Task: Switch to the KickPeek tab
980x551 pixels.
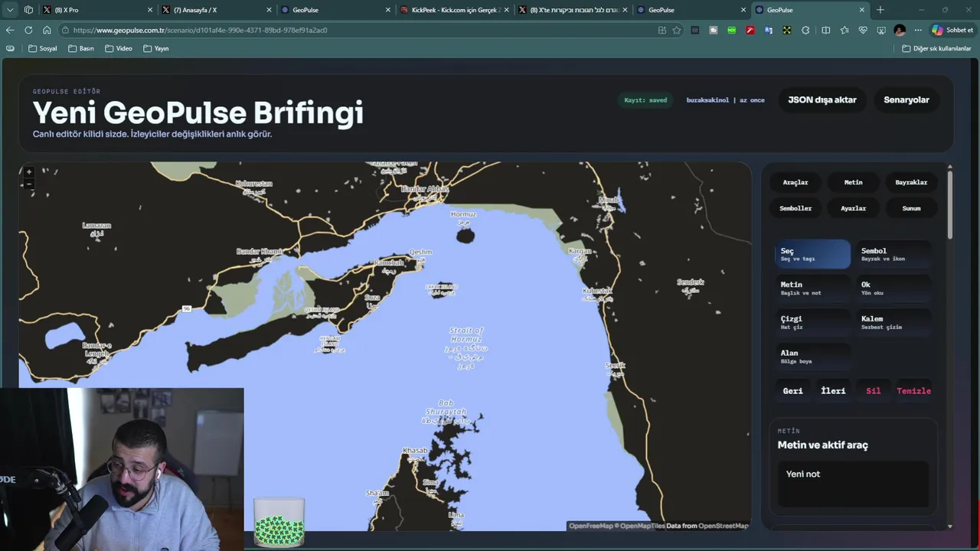Action: (x=454, y=10)
